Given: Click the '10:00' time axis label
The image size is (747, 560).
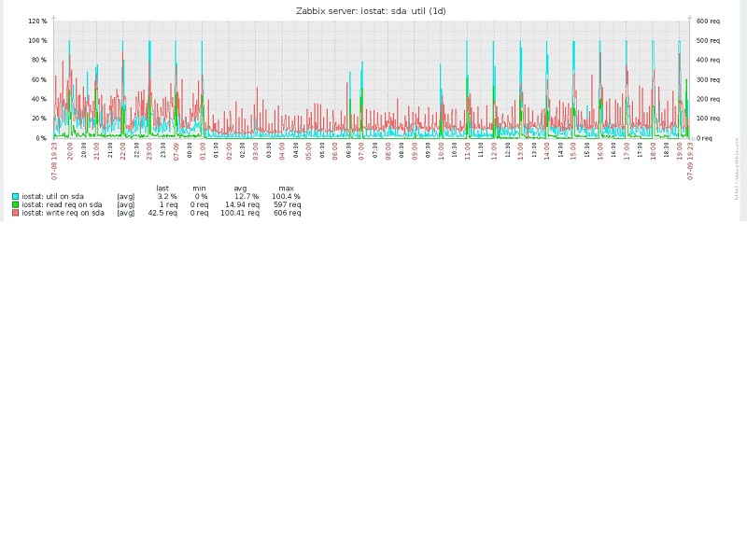Looking at the screenshot, I should pyautogui.click(x=441, y=151).
